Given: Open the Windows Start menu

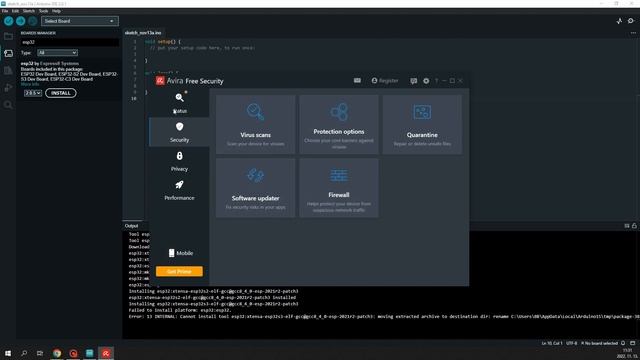Looking at the screenshot, I should tap(8, 353).
